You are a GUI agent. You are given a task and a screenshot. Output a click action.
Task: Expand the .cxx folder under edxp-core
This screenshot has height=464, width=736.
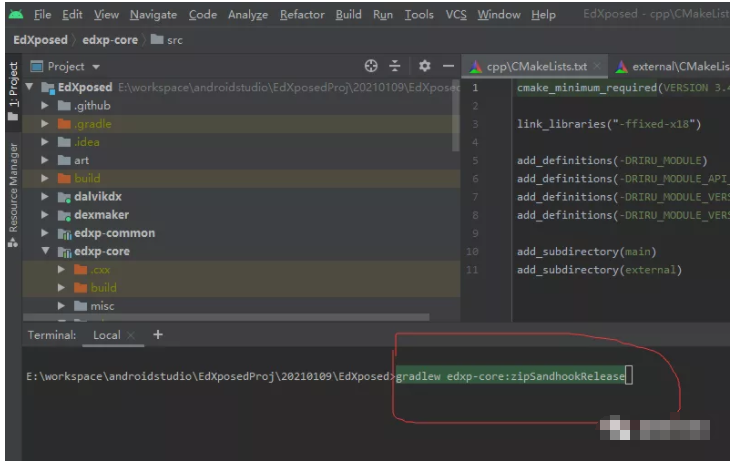coord(61,269)
